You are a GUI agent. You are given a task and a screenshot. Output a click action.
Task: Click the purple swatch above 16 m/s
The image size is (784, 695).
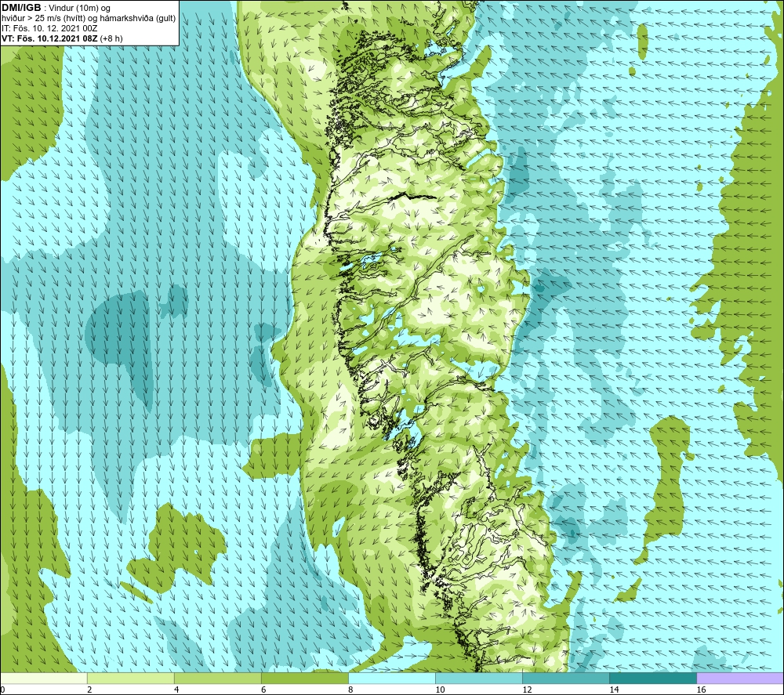point(740,679)
